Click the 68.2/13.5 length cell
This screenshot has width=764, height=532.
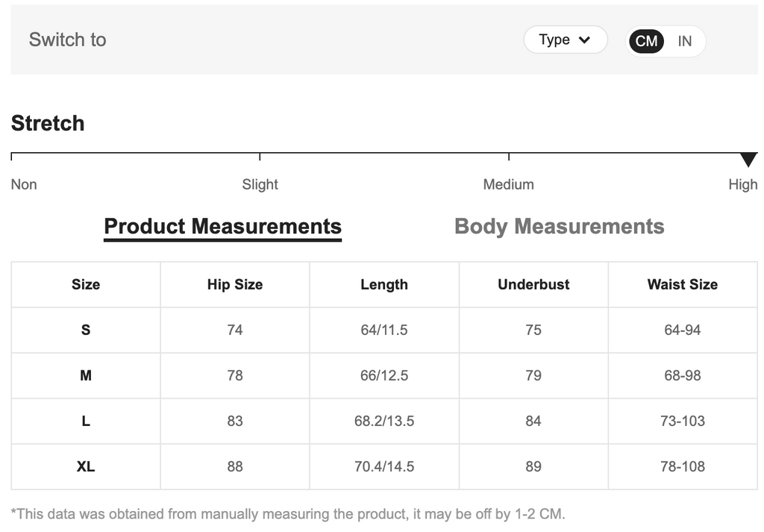click(384, 421)
